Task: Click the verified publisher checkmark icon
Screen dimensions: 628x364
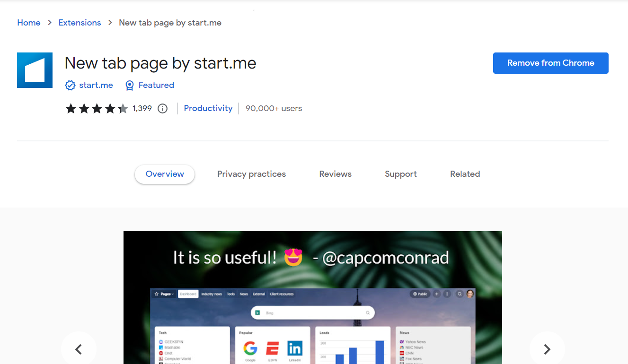Action: [70, 85]
